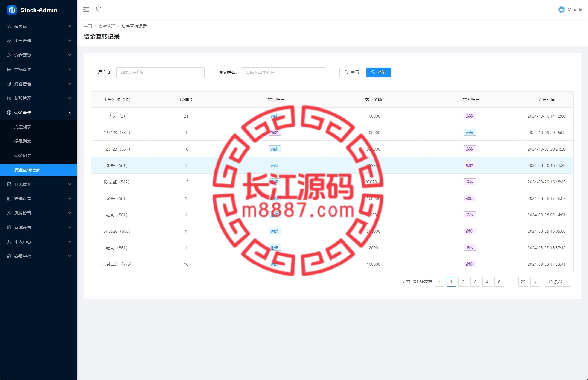Viewport: 588px width, 380px height.
Task: Go to next page with right arrow
Action: click(x=535, y=282)
